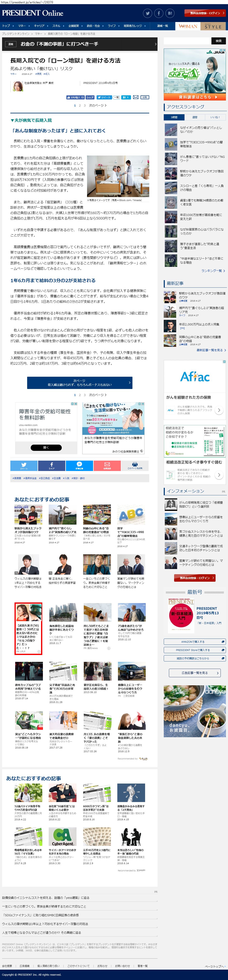Open the STYLE site tab
The height and width of the screenshot is (980, 228).
pyautogui.click(x=213, y=26)
